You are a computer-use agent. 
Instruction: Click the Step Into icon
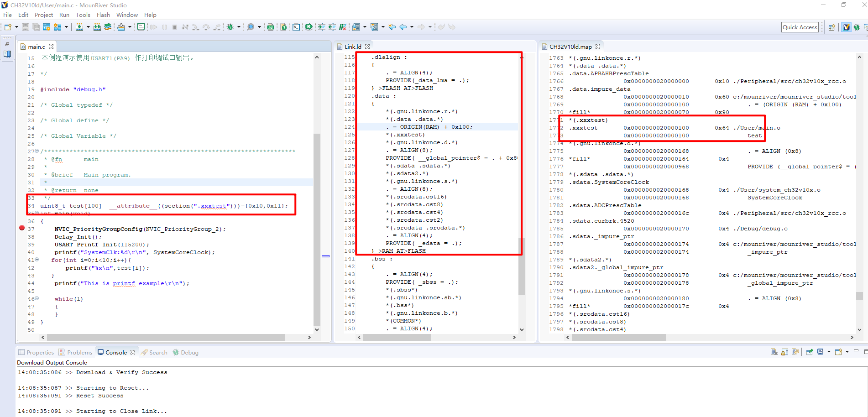(195, 27)
